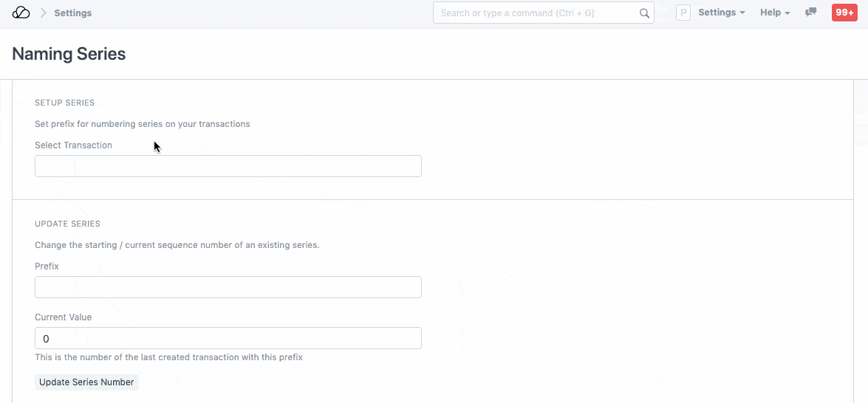Focus the Current Value input field
868x403 pixels.
tap(228, 338)
